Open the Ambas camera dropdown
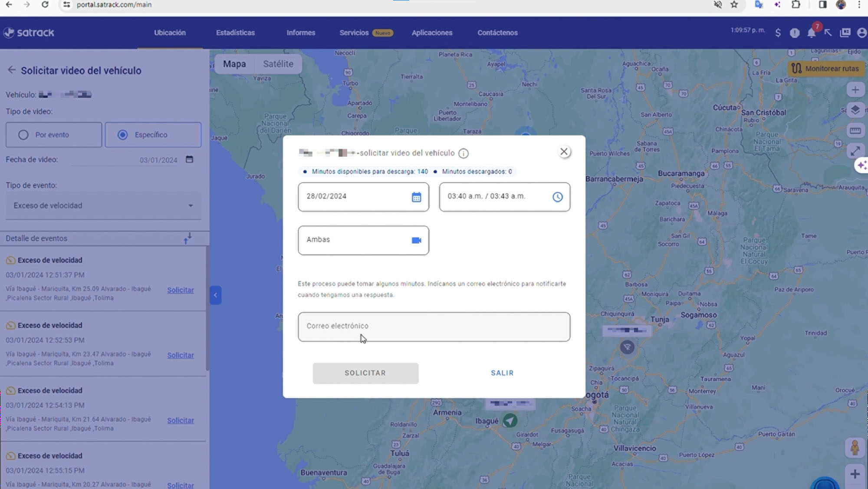 click(x=363, y=240)
